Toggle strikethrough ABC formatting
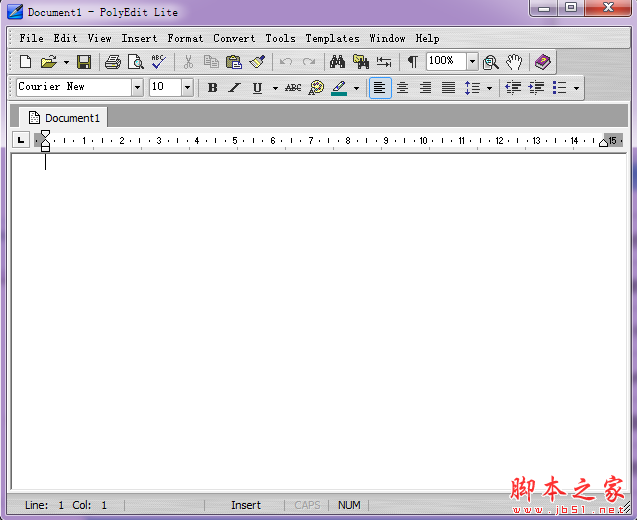The height and width of the screenshot is (521, 637). pyautogui.click(x=293, y=87)
